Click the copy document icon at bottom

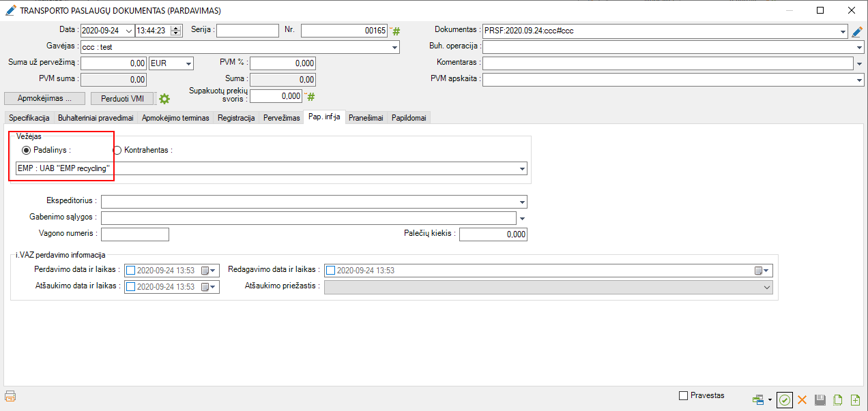point(838,400)
